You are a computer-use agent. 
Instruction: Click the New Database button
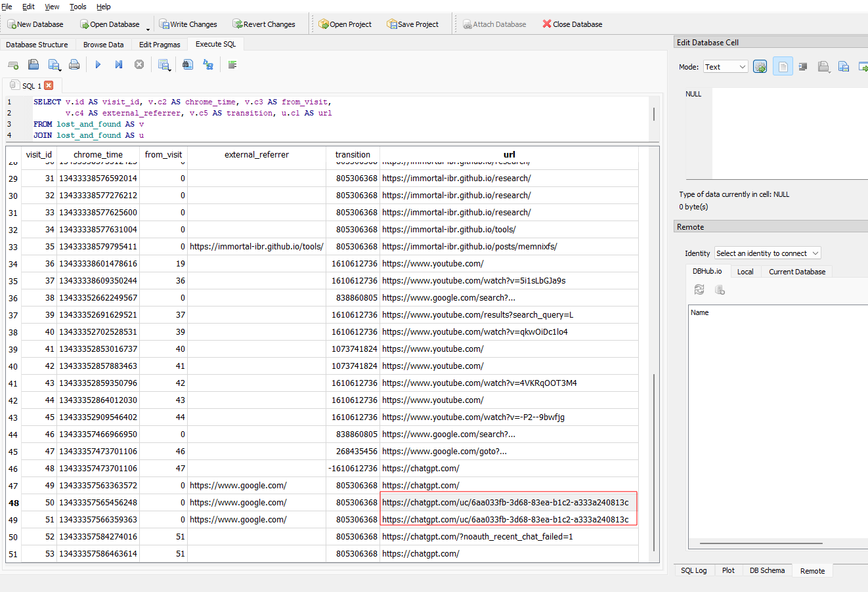click(35, 24)
